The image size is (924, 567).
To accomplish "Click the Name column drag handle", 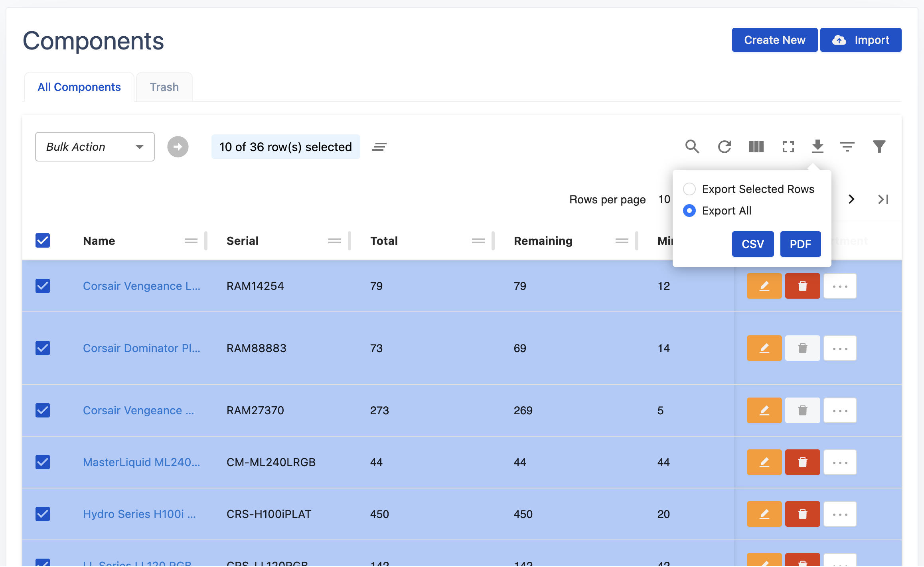I will 191,241.
